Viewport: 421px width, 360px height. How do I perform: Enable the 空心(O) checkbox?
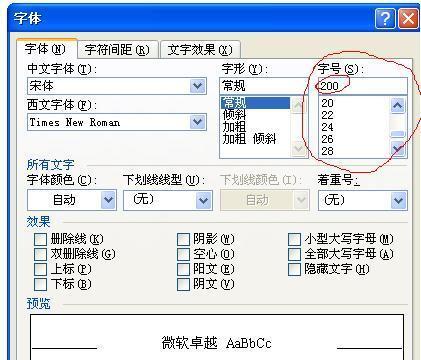[x=183, y=254]
